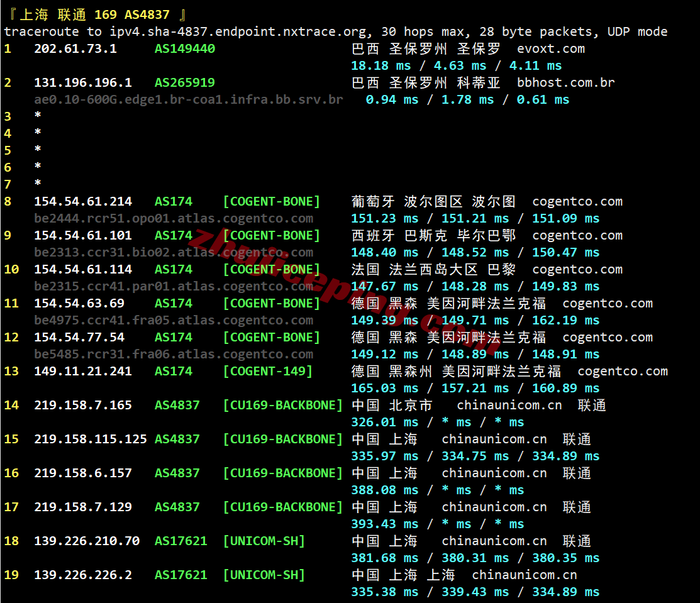Select the 335.97 ms latency value
Viewport: 700px width, 603px height.
pyautogui.click(x=385, y=456)
